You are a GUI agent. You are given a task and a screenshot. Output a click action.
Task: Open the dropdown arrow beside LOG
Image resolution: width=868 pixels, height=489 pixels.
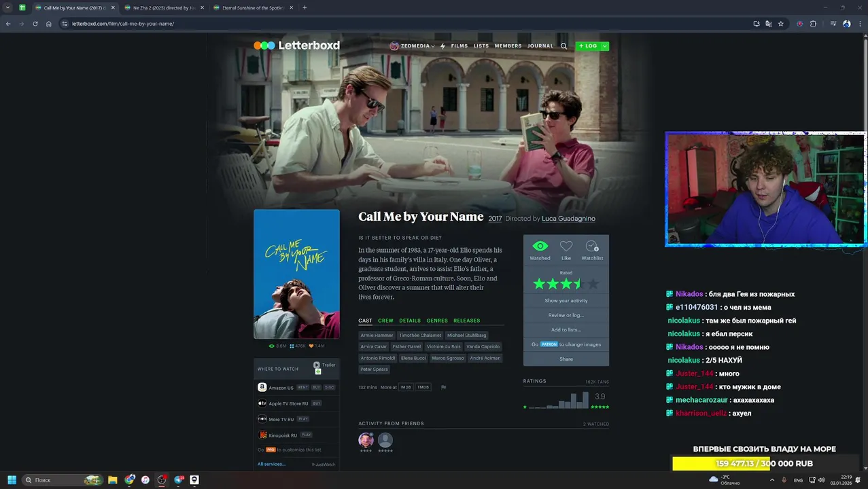pyautogui.click(x=604, y=46)
